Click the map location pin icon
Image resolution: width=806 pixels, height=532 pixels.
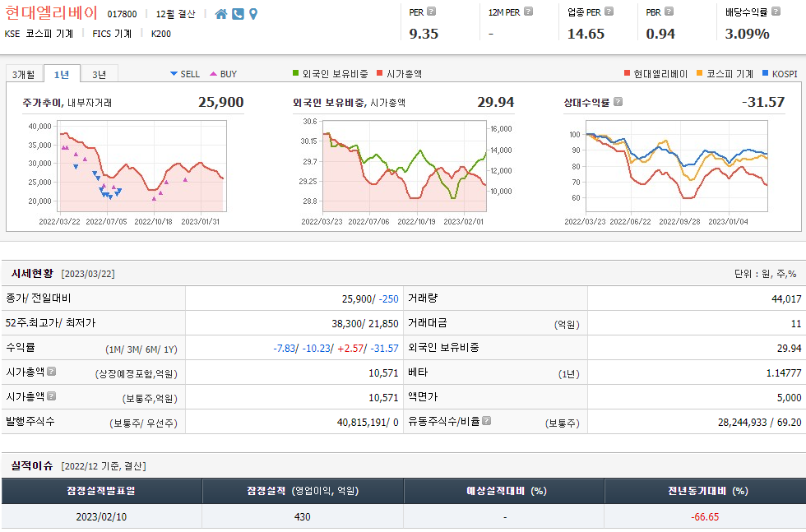(253, 14)
